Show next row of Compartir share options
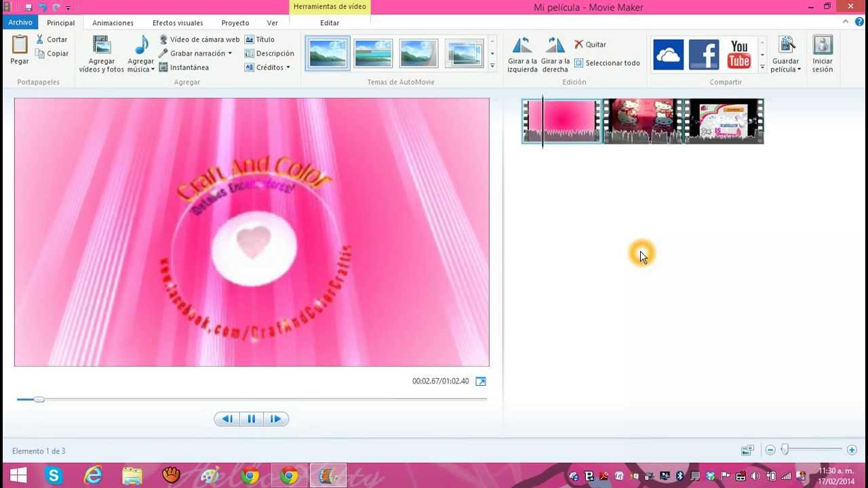Image resolution: width=868 pixels, height=488 pixels. pyautogui.click(x=762, y=55)
